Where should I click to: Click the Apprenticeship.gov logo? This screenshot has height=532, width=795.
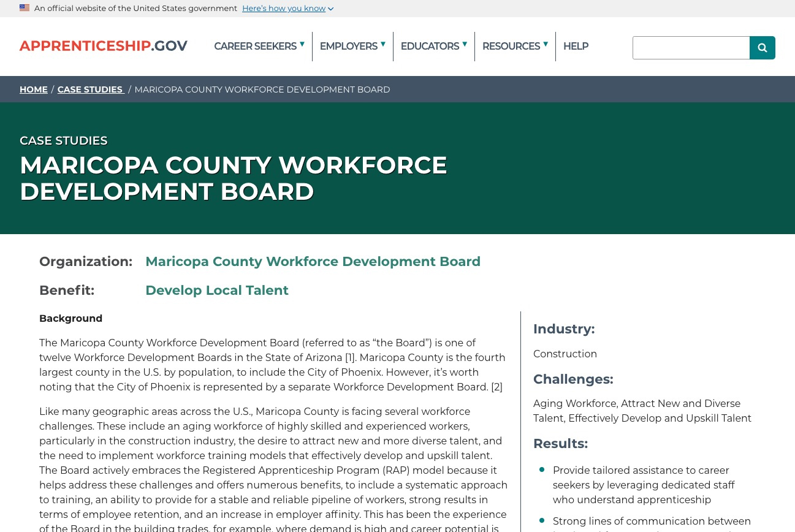point(104,46)
